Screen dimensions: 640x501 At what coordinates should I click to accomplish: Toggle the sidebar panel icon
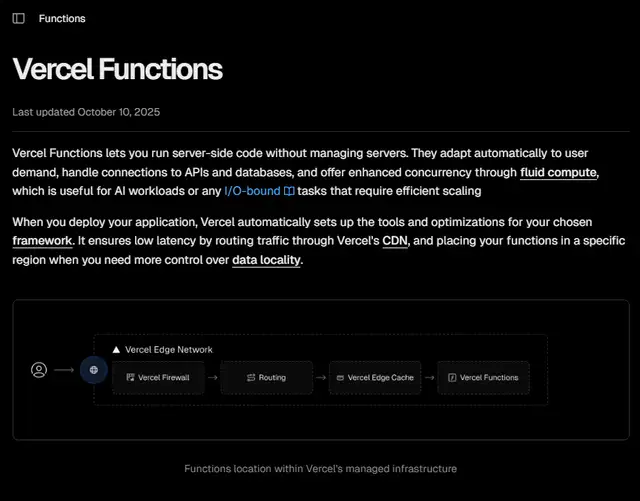19,18
